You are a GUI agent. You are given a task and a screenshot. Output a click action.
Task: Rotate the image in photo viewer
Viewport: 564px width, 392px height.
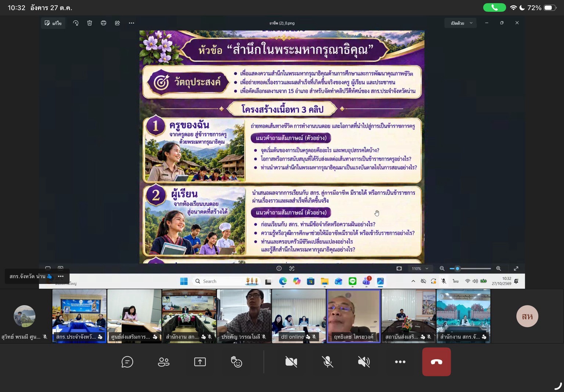point(76,23)
